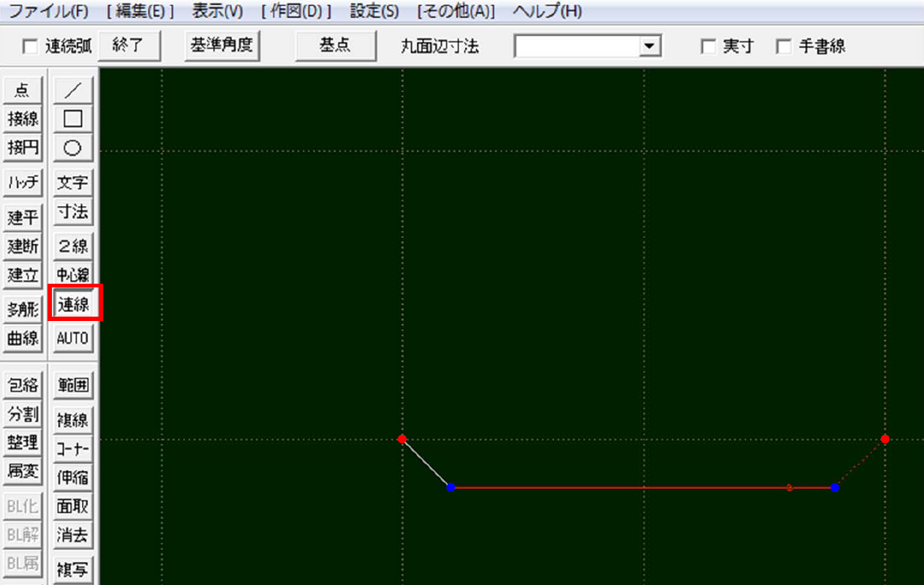The height and width of the screenshot is (585, 924).
Task: Select the 分割 divide tool
Action: point(23,414)
